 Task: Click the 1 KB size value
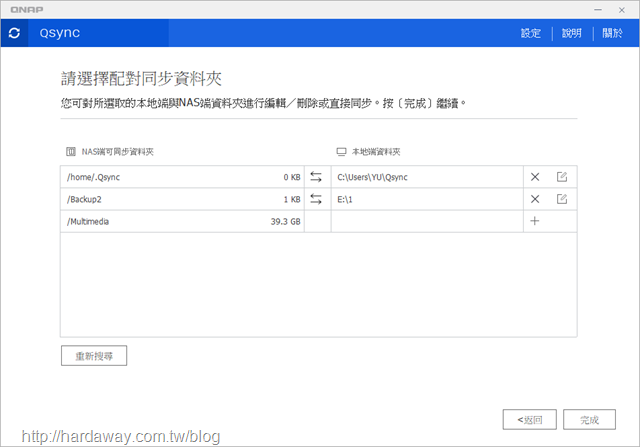pos(292,199)
